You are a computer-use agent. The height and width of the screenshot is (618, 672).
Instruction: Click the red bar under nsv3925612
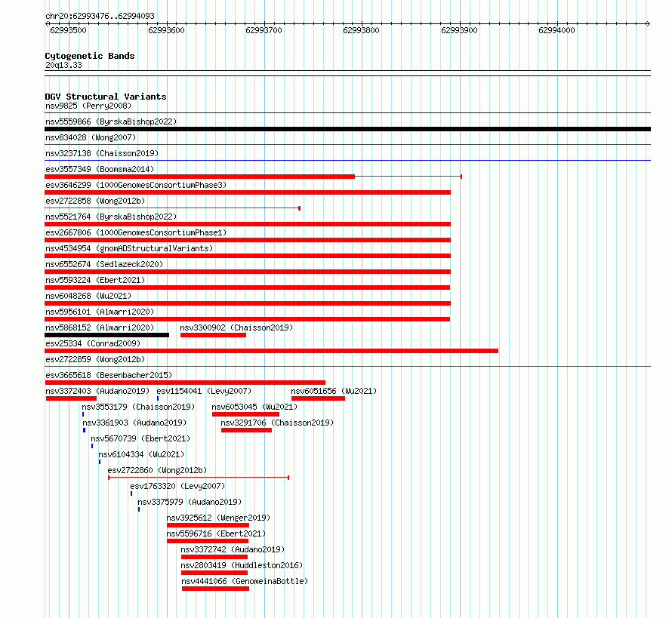(208, 525)
